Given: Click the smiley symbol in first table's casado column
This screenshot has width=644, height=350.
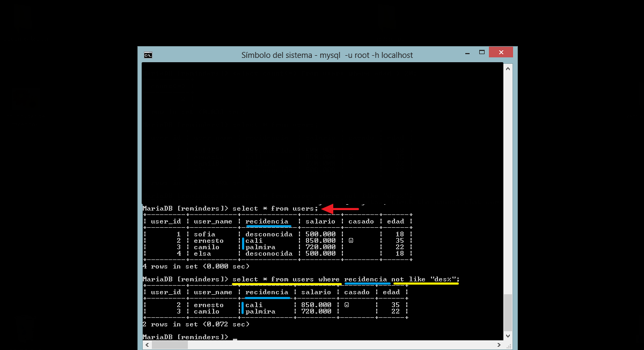Looking at the screenshot, I should point(351,241).
